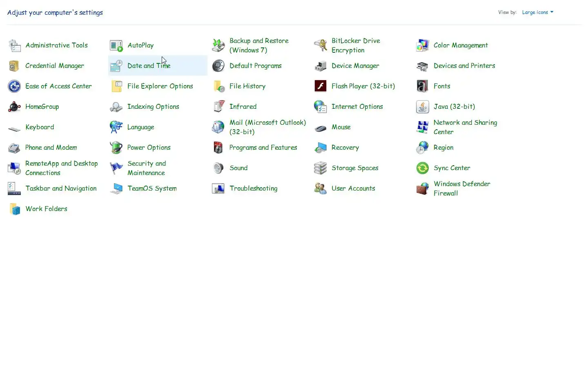
Task: Open Backup and Restore (Windows 7) icon
Action: click(x=218, y=45)
